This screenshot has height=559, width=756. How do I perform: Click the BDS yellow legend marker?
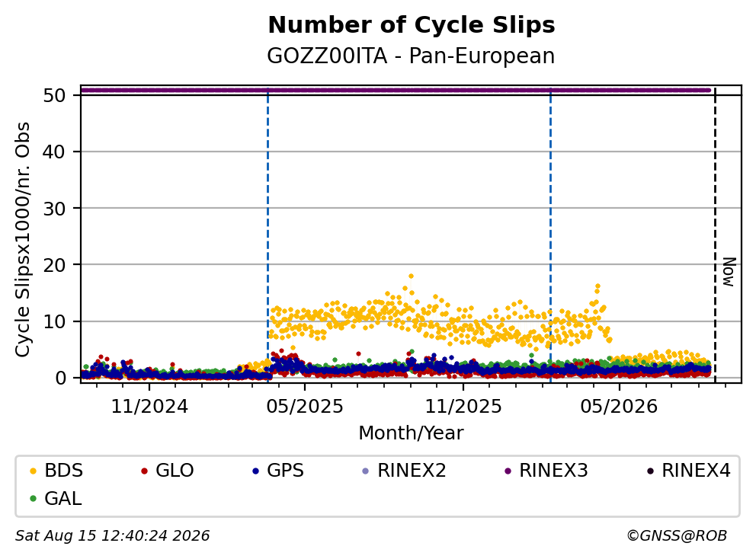coord(33,471)
